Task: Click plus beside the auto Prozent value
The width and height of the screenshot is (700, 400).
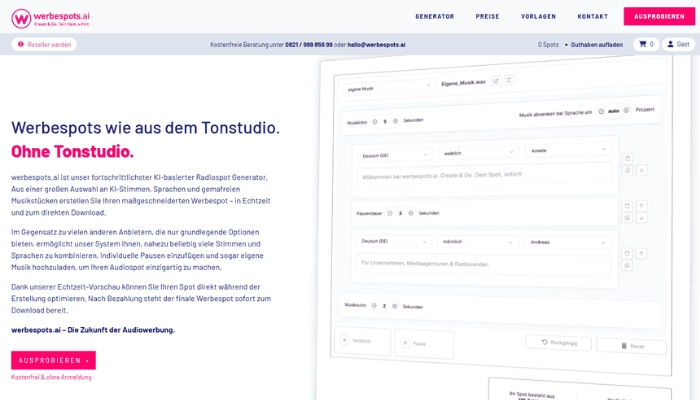Action: pos(626,110)
